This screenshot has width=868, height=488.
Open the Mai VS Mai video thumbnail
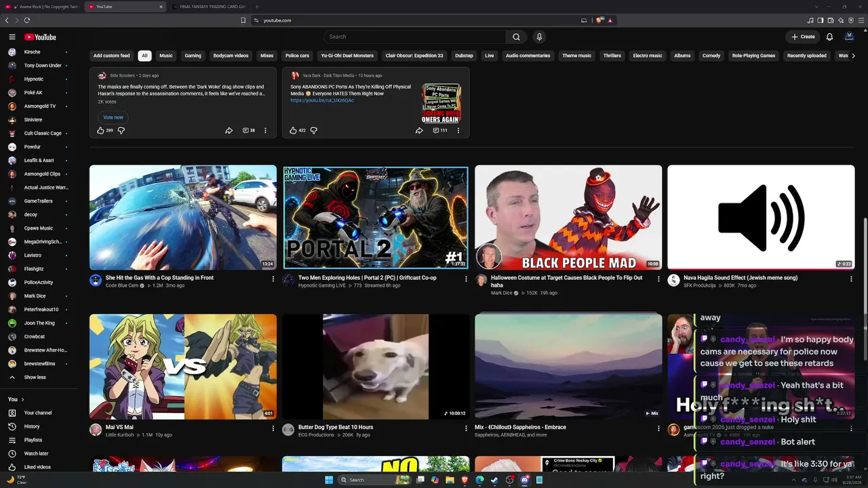(183, 367)
